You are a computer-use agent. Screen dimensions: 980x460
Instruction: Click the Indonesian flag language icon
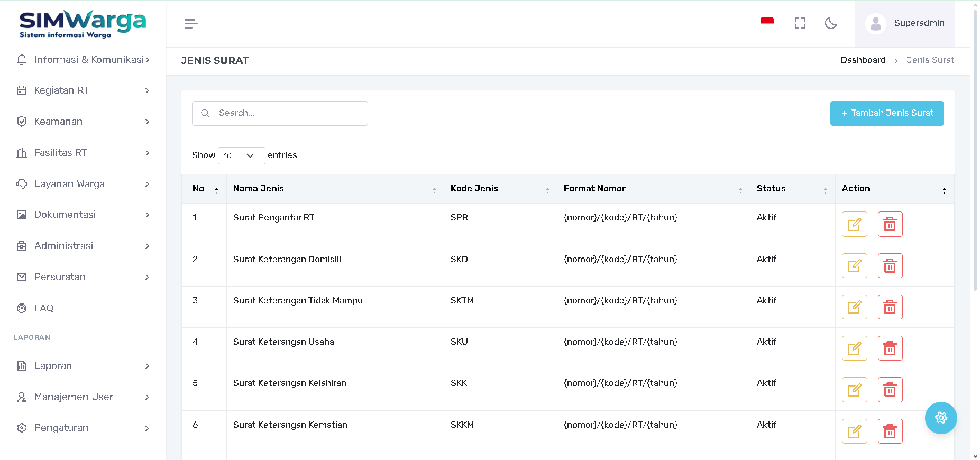pyautogui.click(x=767, y=22)
